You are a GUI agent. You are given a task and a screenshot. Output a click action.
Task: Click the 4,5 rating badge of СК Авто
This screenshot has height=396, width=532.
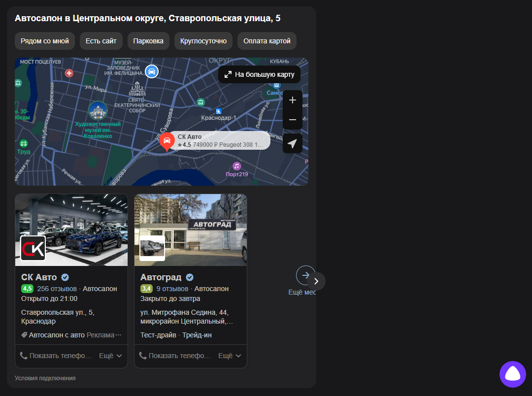pos(27,289)
